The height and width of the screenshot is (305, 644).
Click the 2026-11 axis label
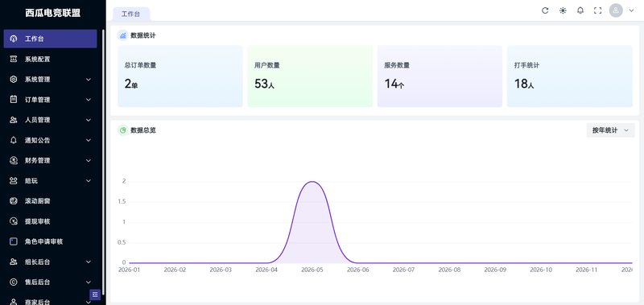point(587,270)
